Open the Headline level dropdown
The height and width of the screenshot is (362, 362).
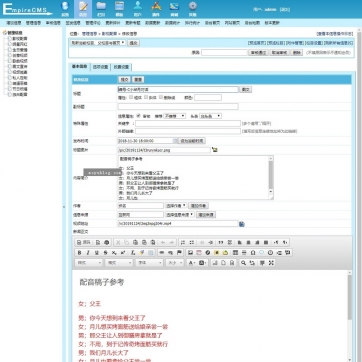(x=210, y=116)
